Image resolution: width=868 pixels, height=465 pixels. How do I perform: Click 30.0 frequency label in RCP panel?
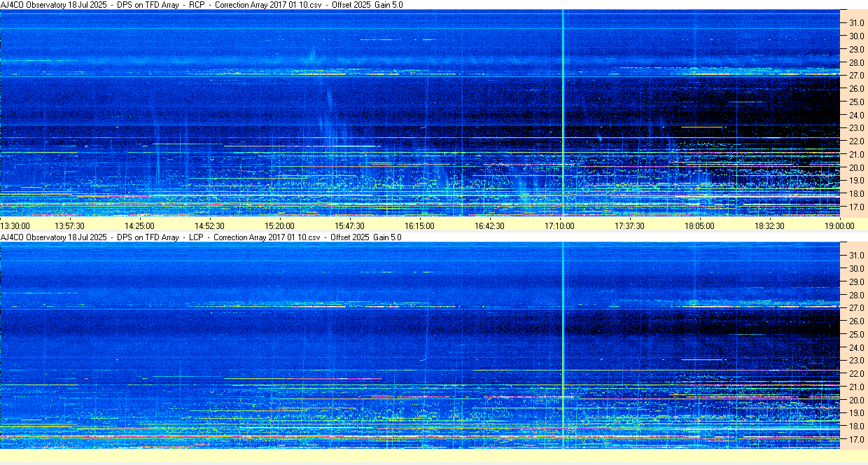pos(856,36)
